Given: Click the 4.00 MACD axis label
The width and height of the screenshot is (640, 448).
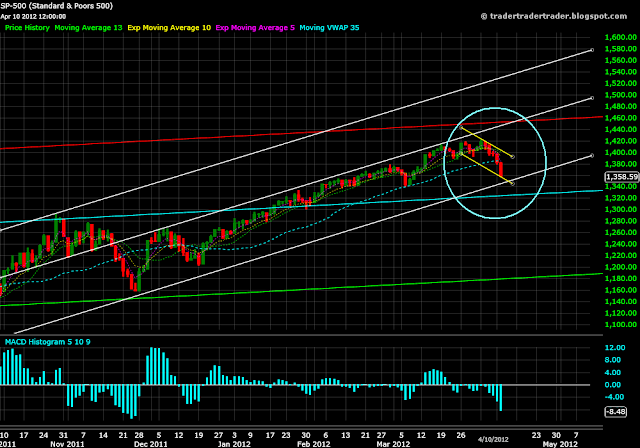Looking at the screenshot, I should tap(613, 372).
